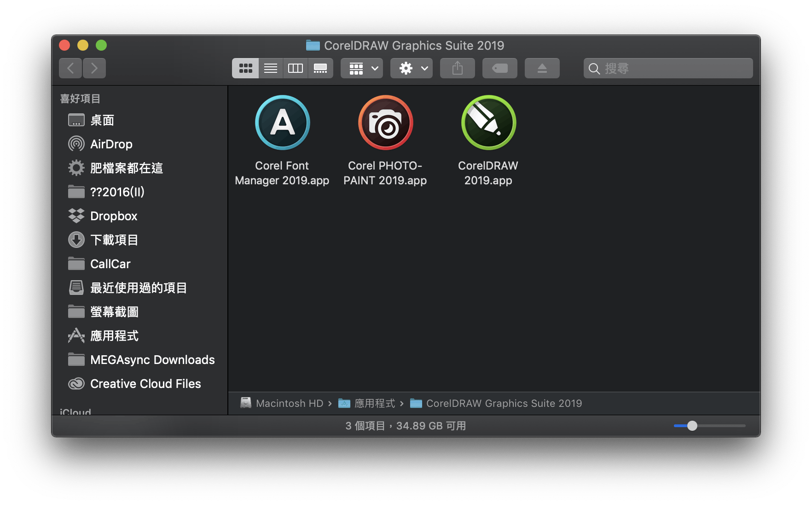Open 下載項目 in the sidebar
The image size is (812, 505).
pos(140,240)
